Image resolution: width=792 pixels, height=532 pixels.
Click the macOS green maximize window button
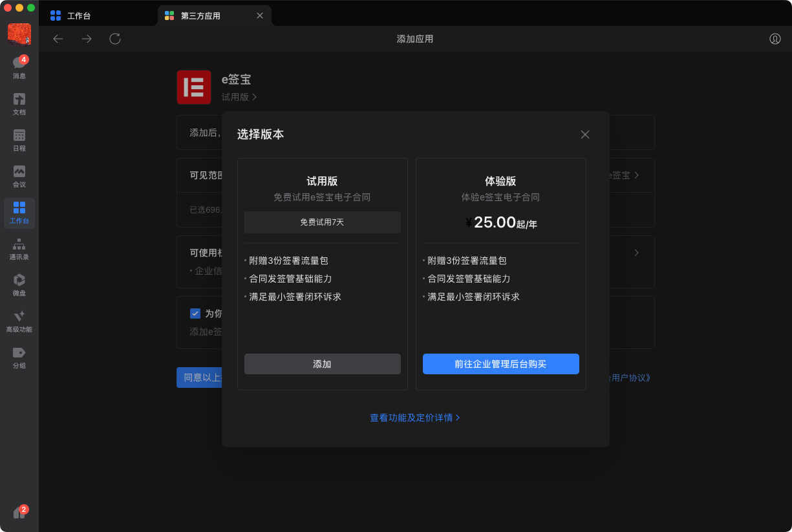(31, 8)
